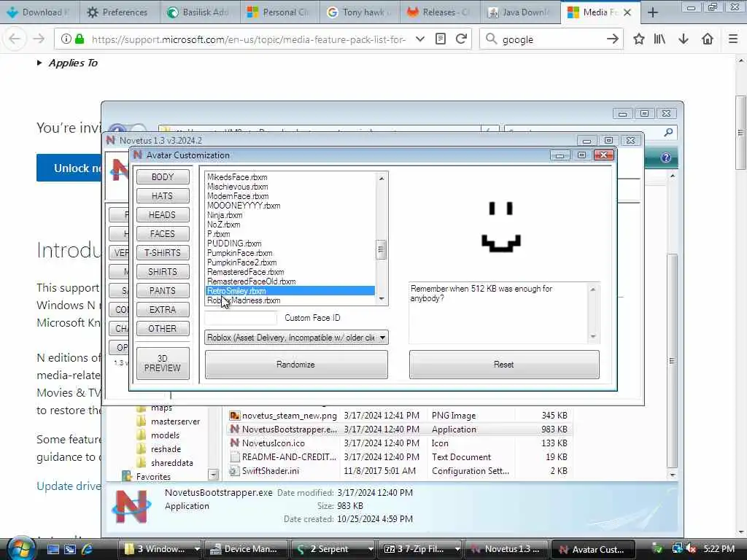Expand the Applies To section
This screenshot has height=560, width=747.
pos(67,63)
